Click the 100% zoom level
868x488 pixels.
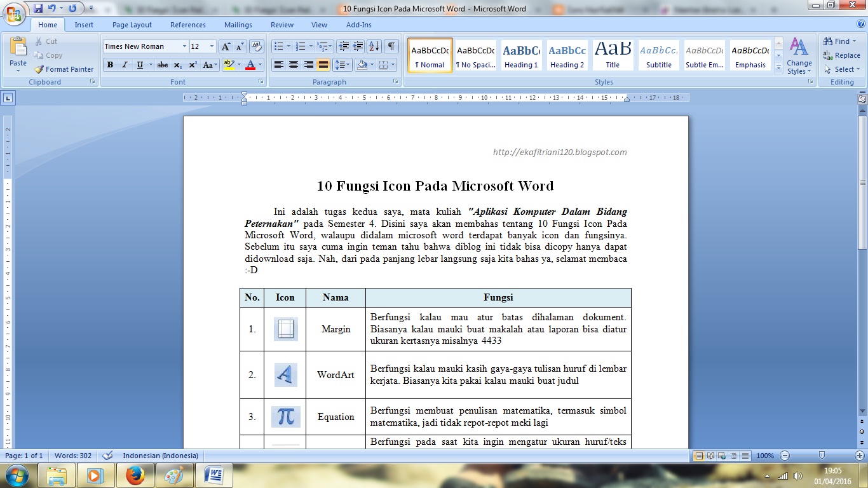tap(765, 456)
